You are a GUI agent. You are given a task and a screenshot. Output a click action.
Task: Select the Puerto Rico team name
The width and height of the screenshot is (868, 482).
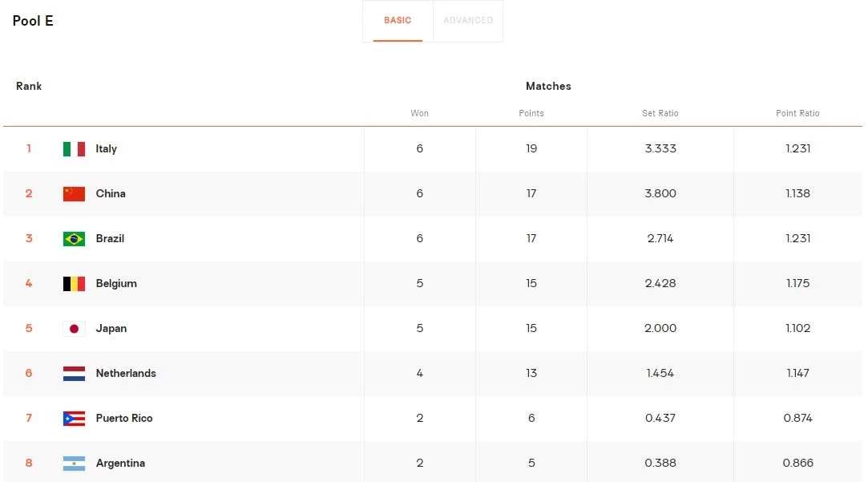click(123, 419)
